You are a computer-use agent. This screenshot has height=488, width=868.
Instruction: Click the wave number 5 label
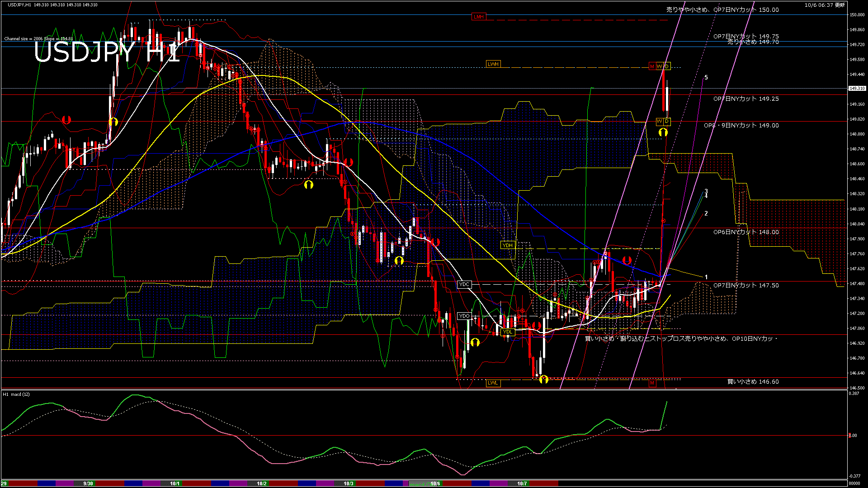tap(706, 78)
